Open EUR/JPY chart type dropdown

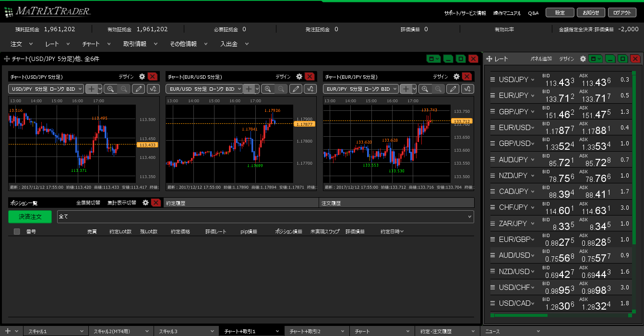(x=361, y=89)
